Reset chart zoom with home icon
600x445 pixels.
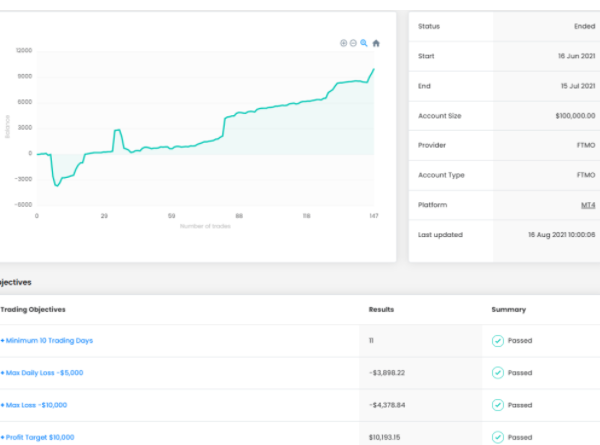(x=376, y=43)
